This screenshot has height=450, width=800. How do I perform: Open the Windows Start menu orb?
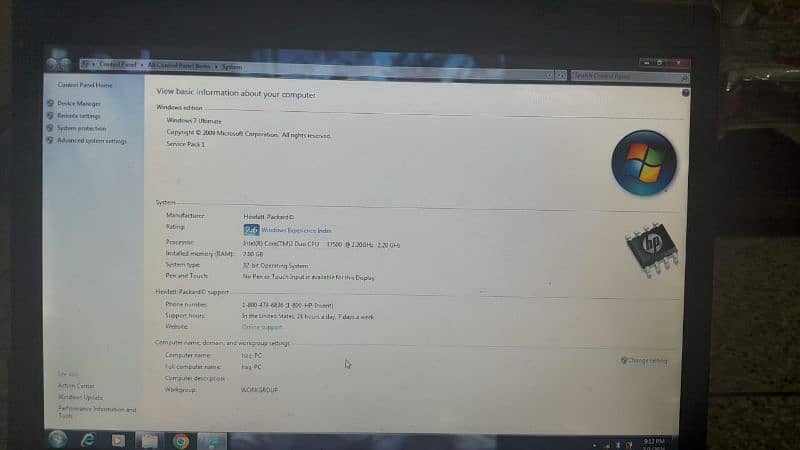pos(57,439)
